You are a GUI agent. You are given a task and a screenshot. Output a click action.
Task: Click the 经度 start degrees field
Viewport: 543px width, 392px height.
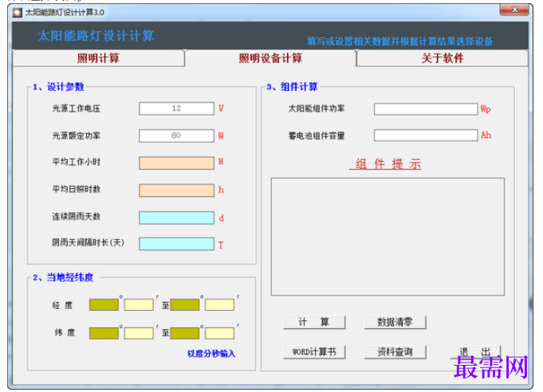click(104, 305)
